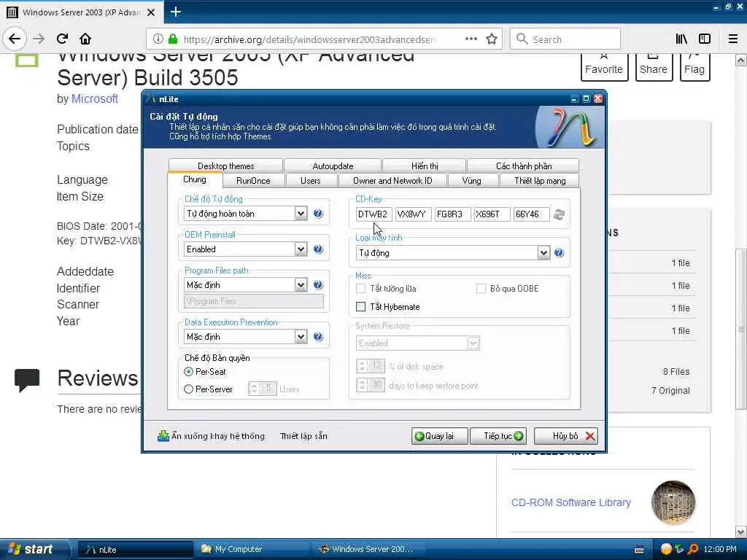Click the days to keep restore stepper
This screenshot has width=747, height=560.
click(362, 385)
